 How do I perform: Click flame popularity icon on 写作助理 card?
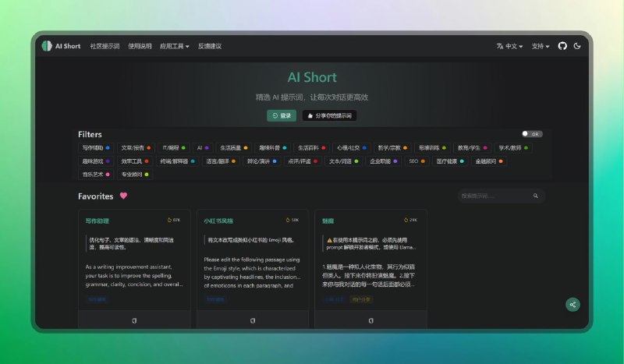[169, 220]
